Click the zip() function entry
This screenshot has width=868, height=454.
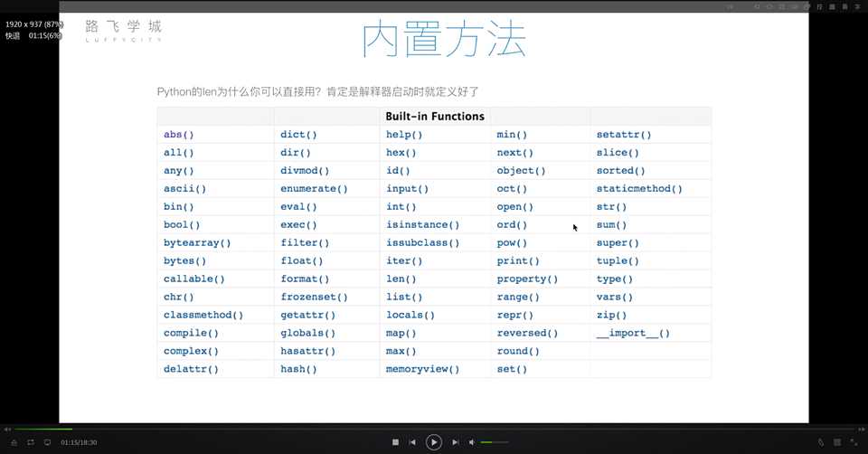pos(611,315)
